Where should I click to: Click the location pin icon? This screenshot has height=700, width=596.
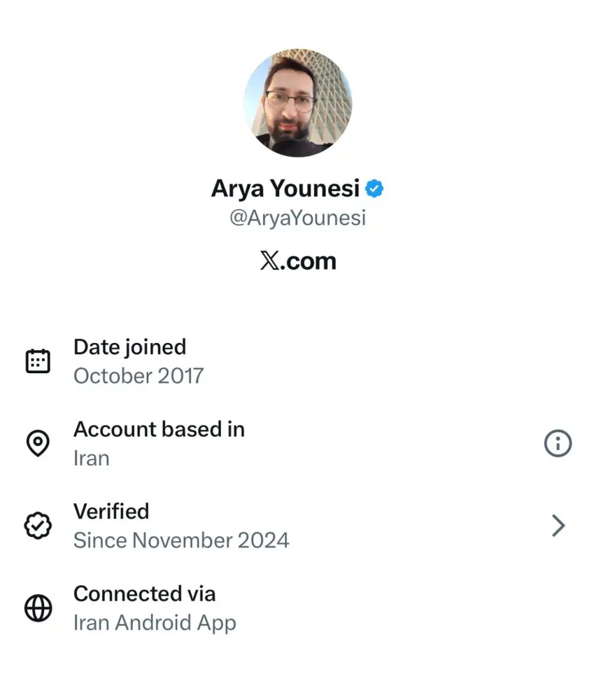38,444
